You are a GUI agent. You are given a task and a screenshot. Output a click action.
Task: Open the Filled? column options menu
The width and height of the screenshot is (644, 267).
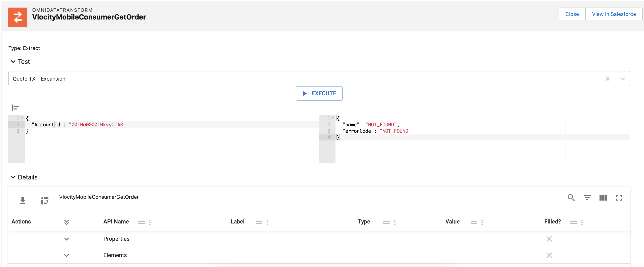click(582, 222)
